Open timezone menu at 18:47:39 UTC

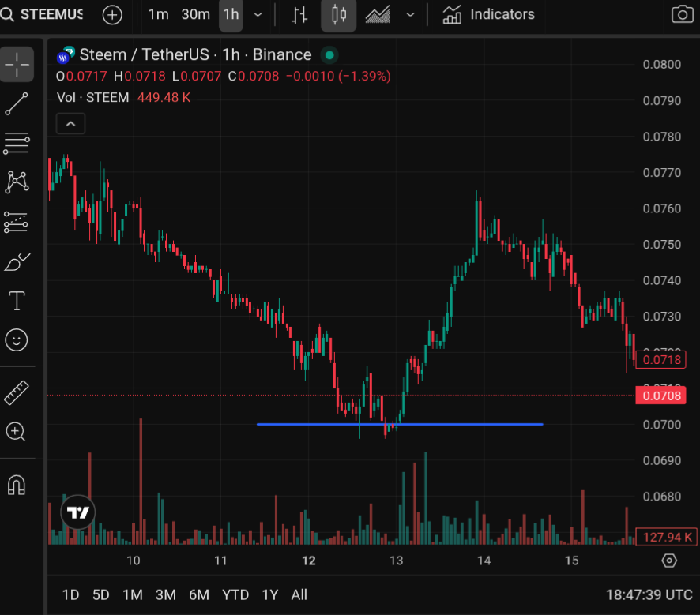[649, 595]
